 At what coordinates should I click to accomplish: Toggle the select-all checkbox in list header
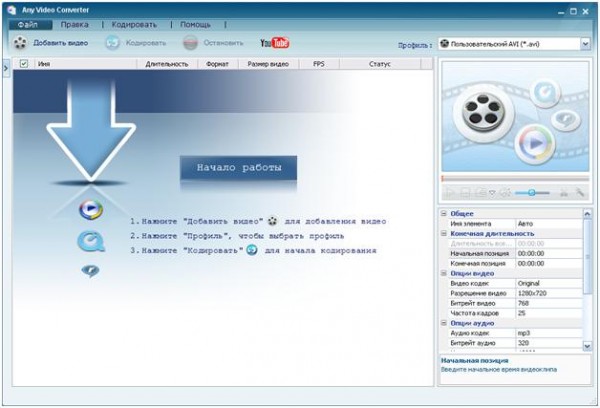[x=24, y=64]
